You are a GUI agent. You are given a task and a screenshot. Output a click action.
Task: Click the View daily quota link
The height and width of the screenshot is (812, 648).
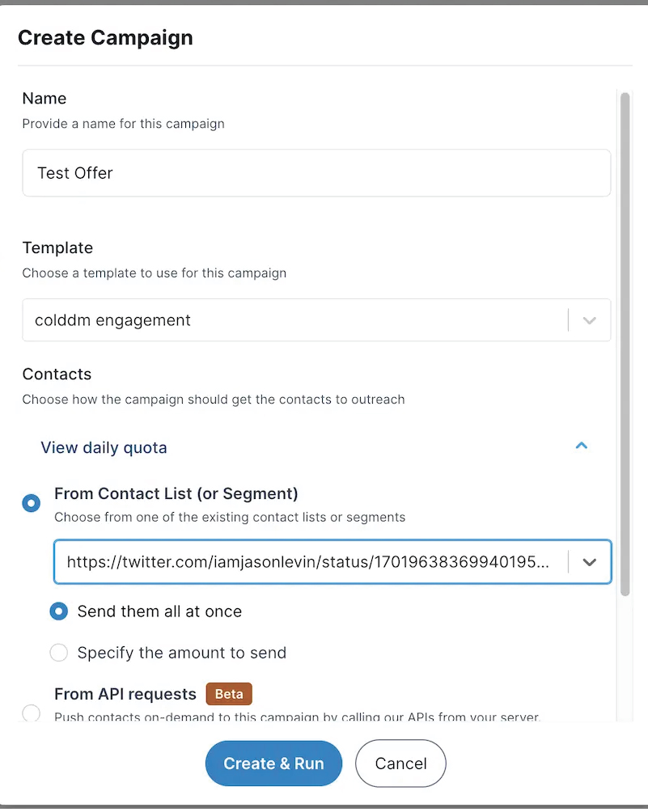tap(104, 447)
